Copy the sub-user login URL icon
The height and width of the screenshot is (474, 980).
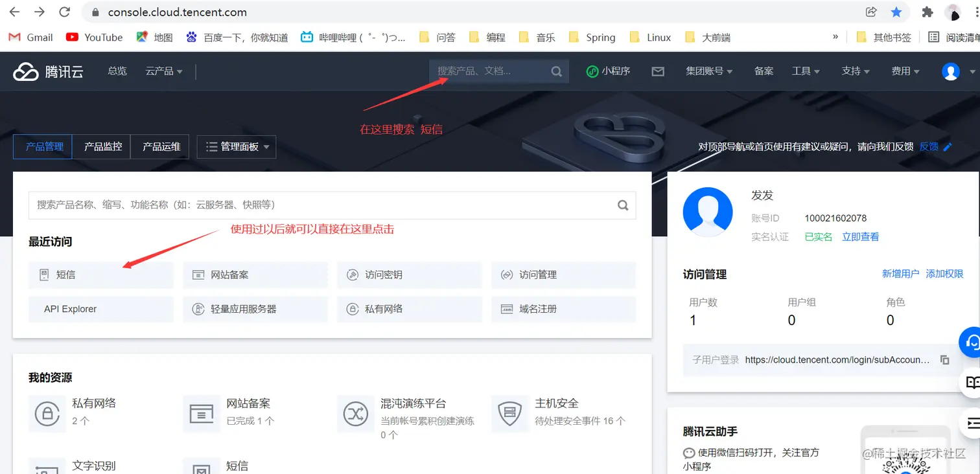coord(945,359)
